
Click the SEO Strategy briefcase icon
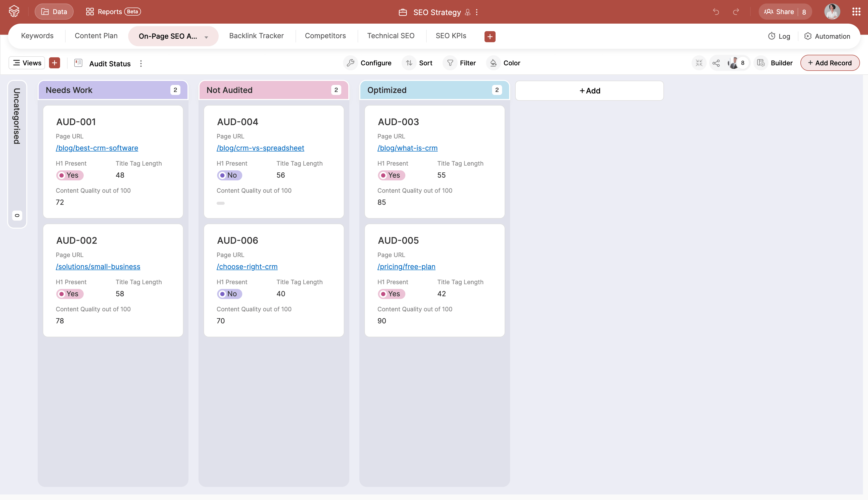pos(403,12)
